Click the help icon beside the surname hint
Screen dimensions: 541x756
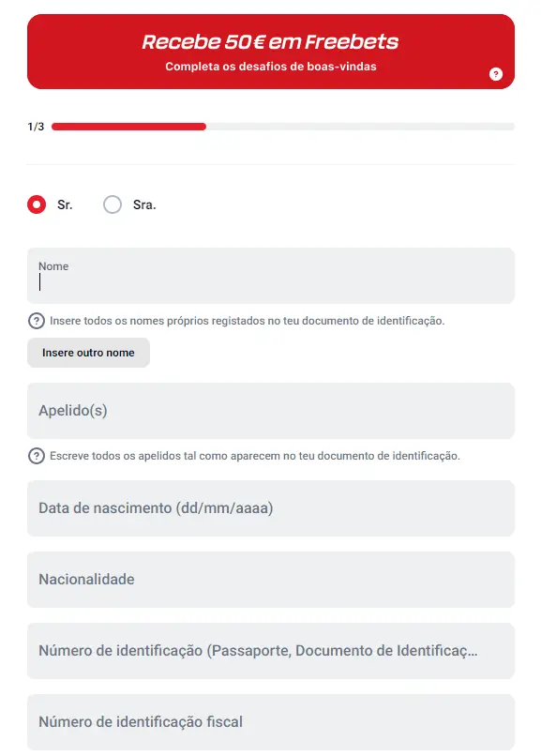coord(36,455)
